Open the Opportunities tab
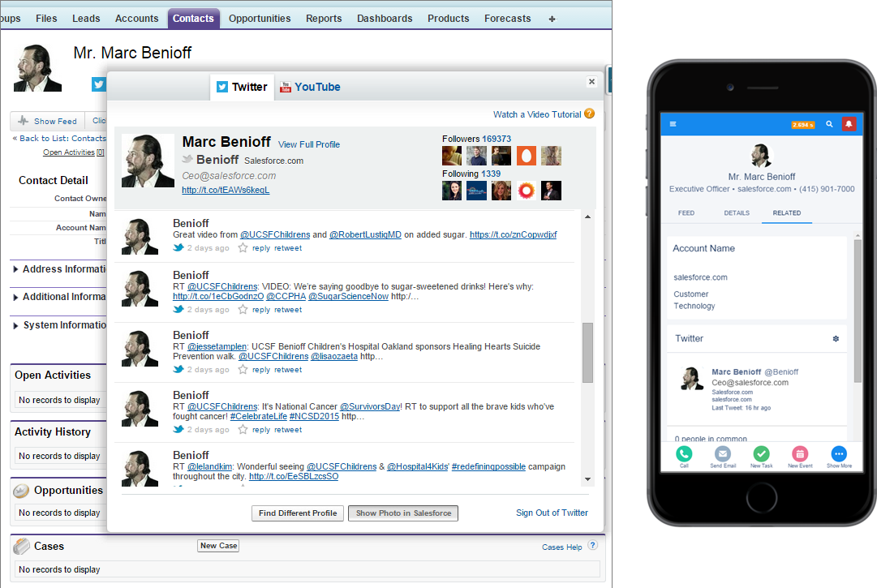 coord(260,19)
